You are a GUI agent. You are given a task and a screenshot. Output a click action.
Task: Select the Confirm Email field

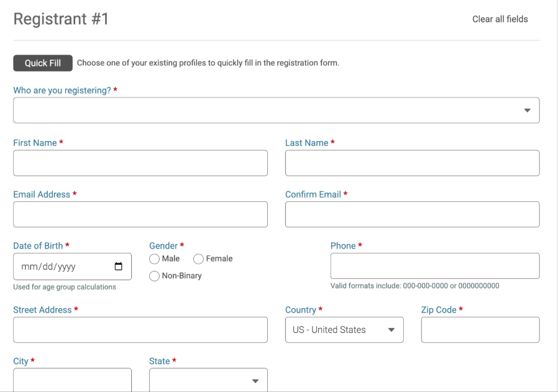(x=412, y=214)
